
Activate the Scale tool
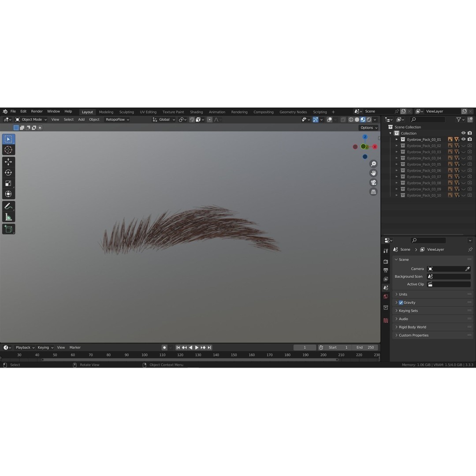pos(8,183)
